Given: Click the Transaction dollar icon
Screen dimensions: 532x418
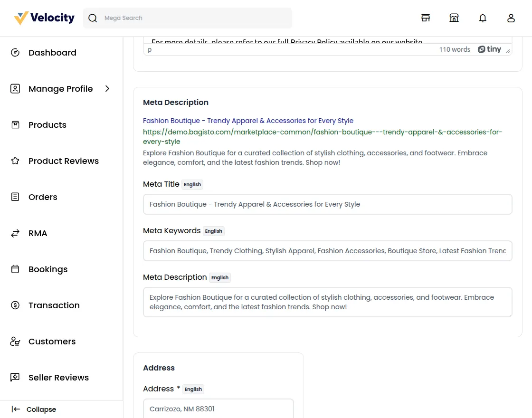Looking at the screenshot, I should (x=15, y=305).
